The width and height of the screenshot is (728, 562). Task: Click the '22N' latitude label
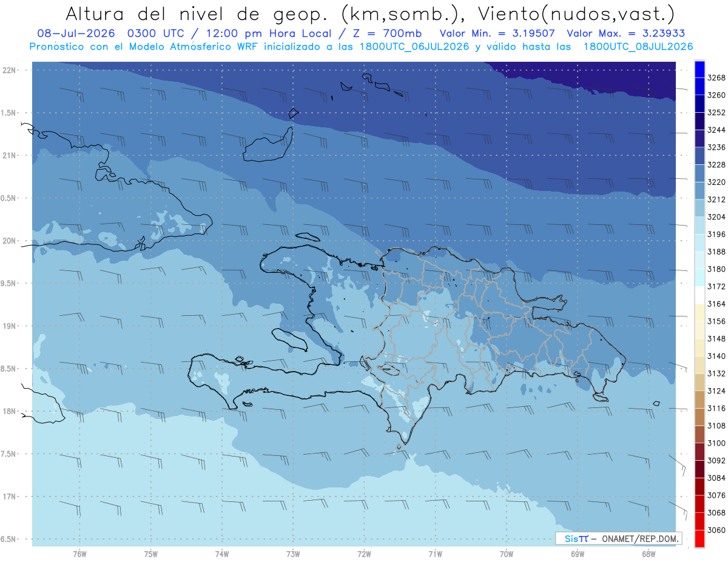tap(10, 70)
